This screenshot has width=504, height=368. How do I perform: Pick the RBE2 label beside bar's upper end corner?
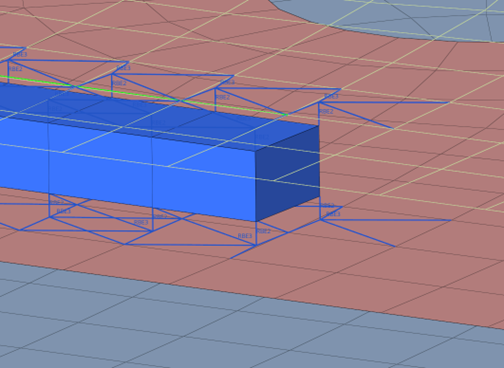click(326, 112)
